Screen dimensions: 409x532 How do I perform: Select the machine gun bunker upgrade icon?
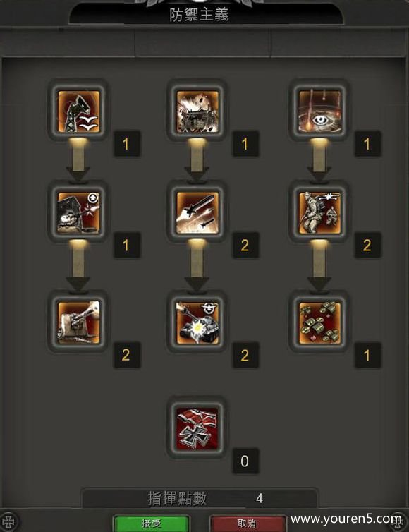78,212
